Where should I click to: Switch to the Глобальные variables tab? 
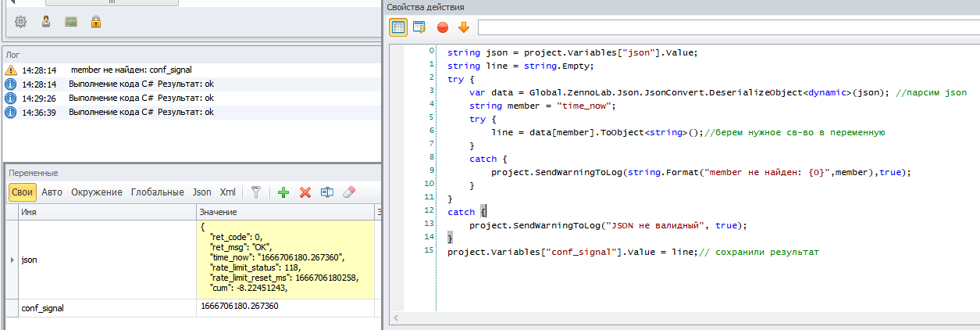pyautogui.click(x=157, y=192)
